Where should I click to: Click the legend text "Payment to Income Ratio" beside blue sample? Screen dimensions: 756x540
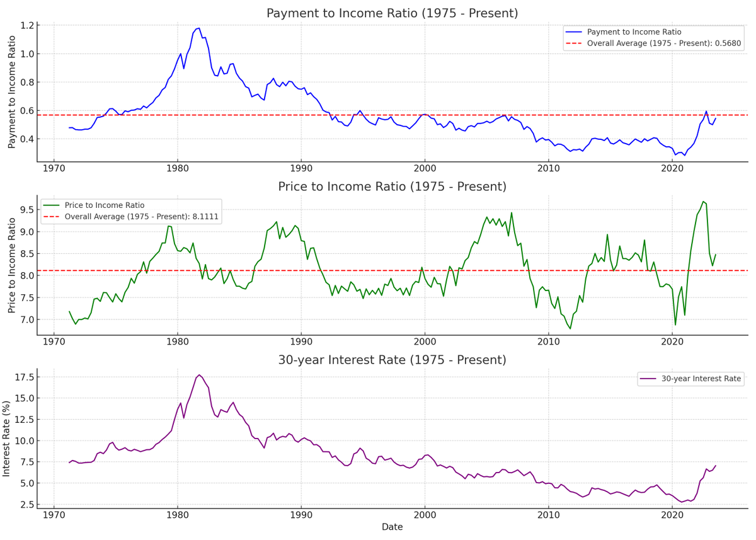point(634,32)
